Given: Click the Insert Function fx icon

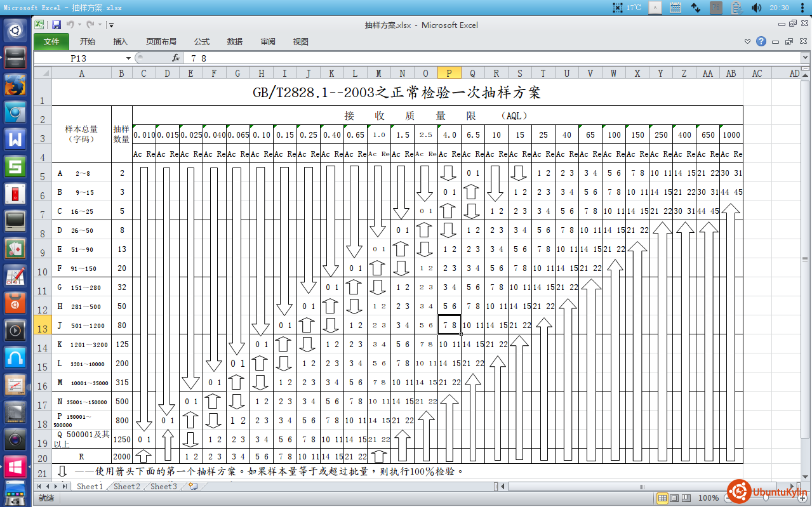Looking at the screenshot, I should pyautogui.click(x=176, y=58).
